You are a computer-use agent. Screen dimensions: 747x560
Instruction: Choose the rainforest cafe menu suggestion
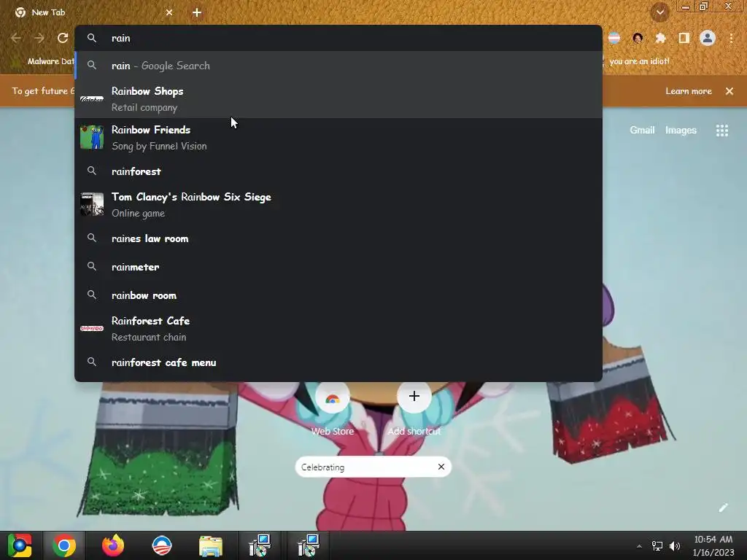[x=338, y=363]
